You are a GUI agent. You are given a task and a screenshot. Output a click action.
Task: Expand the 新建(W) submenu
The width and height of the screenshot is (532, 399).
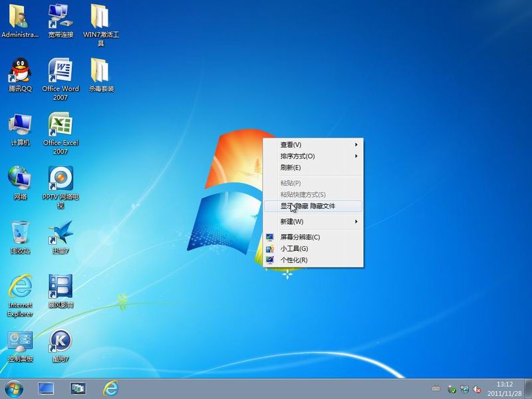tap(313, 221)
